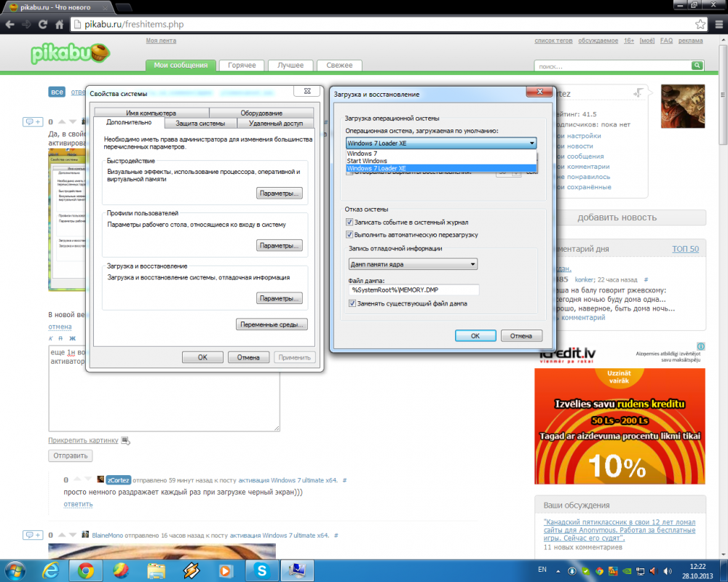The width and height of the screenshot is (728, 582).
Task: Go to the browser home page
Action: pos(60,25)
